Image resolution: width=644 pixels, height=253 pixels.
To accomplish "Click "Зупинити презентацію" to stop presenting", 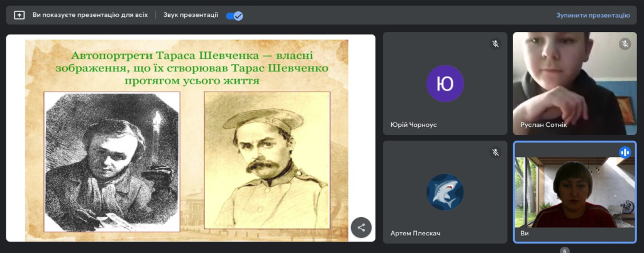I will [x=593, y=15].
